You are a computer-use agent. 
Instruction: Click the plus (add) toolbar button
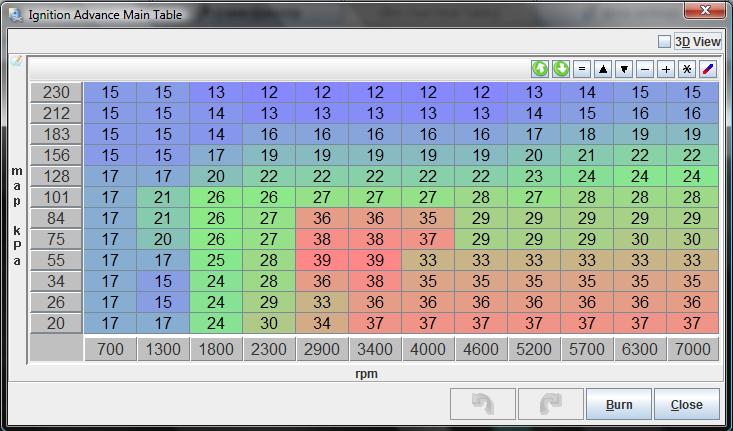(666, 69)
